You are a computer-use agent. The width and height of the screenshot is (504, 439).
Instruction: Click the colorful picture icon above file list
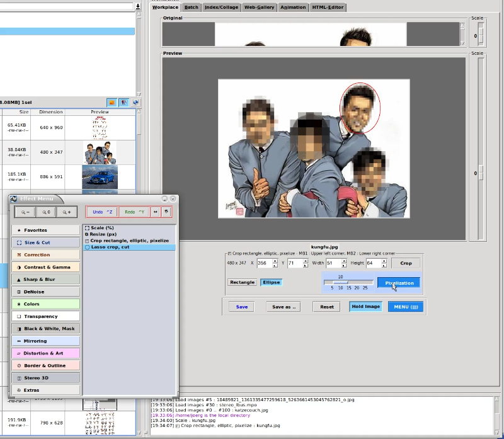coord(123,103)
